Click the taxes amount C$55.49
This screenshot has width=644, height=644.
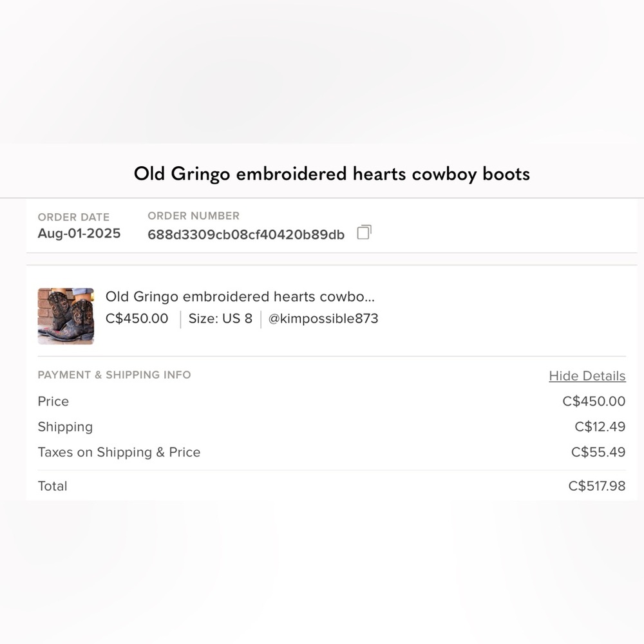(x=598, y=452)
